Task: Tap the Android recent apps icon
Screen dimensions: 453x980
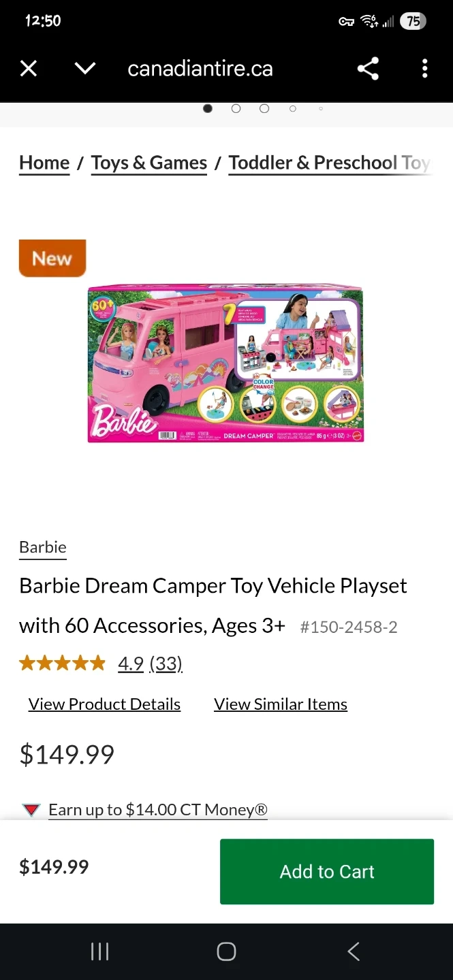Action: click(x=100, y=951)
